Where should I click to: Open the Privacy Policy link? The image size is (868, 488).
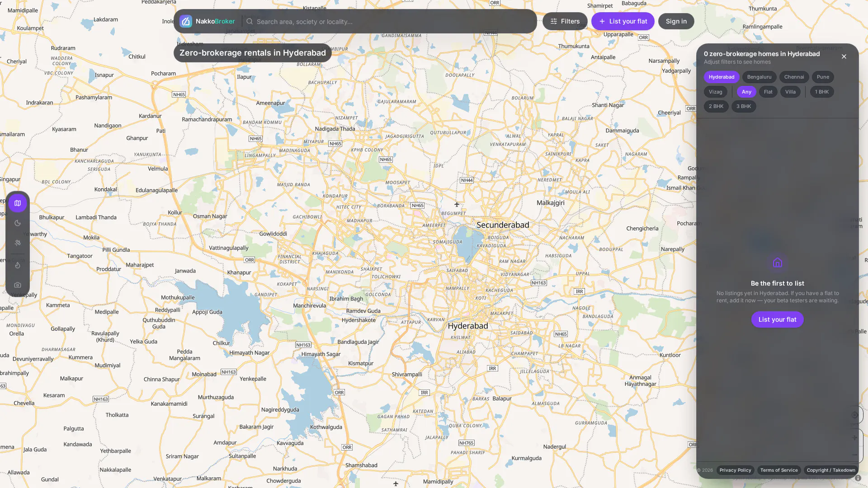[x=736, y=470]
